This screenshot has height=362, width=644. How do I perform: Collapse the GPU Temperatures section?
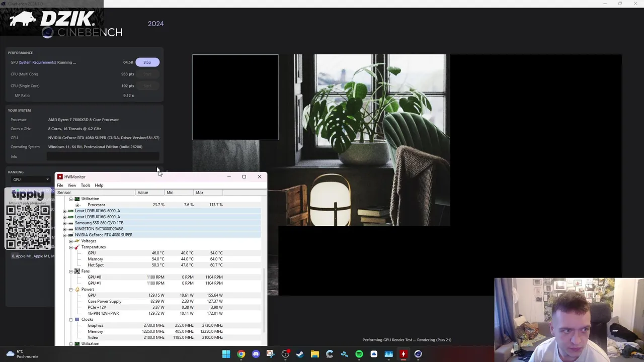pos(71,247)
